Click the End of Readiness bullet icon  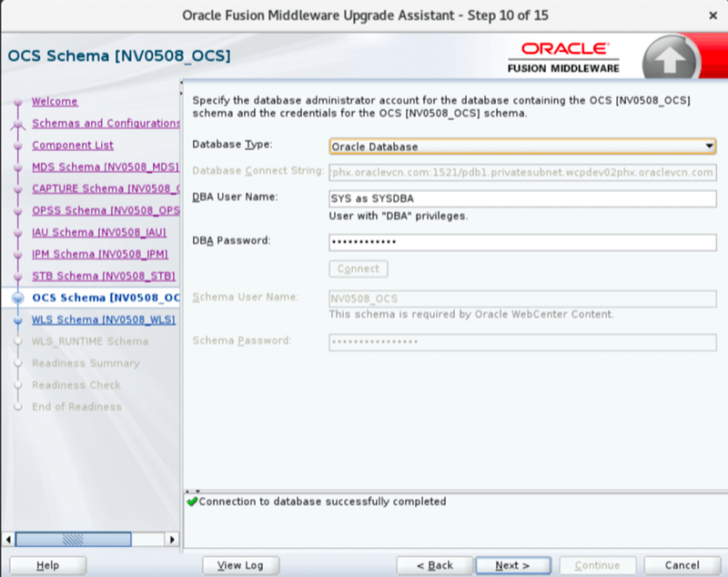pyautogui.click(x=18, y=407)
